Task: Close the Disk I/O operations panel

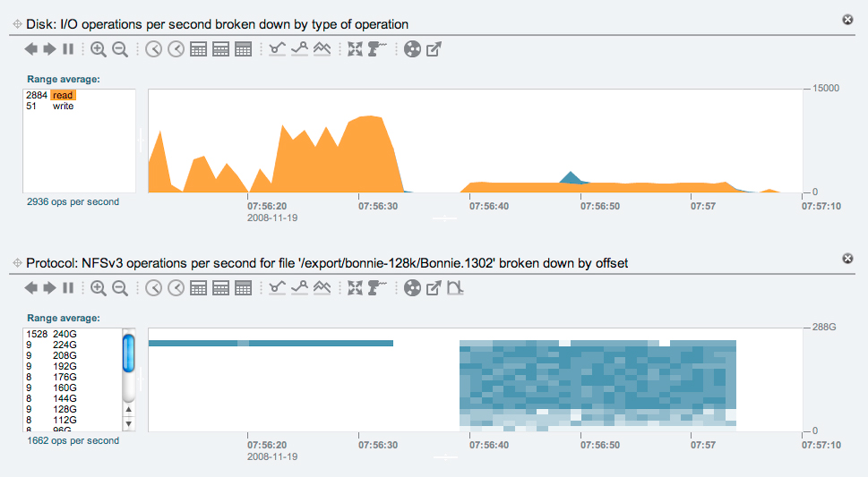Action: [847, 20]
